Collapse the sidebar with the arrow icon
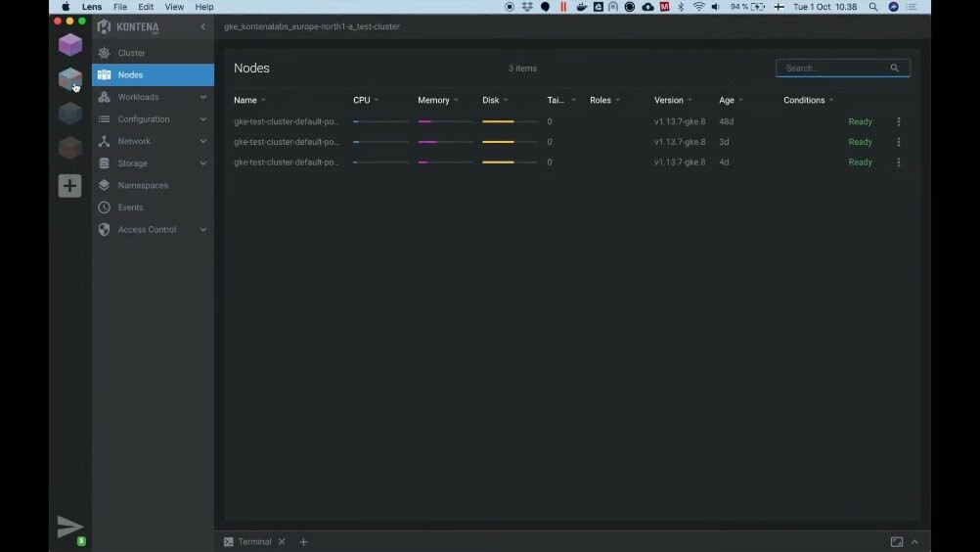The height and width of the screenshot is (552, 980). (202, 26)
